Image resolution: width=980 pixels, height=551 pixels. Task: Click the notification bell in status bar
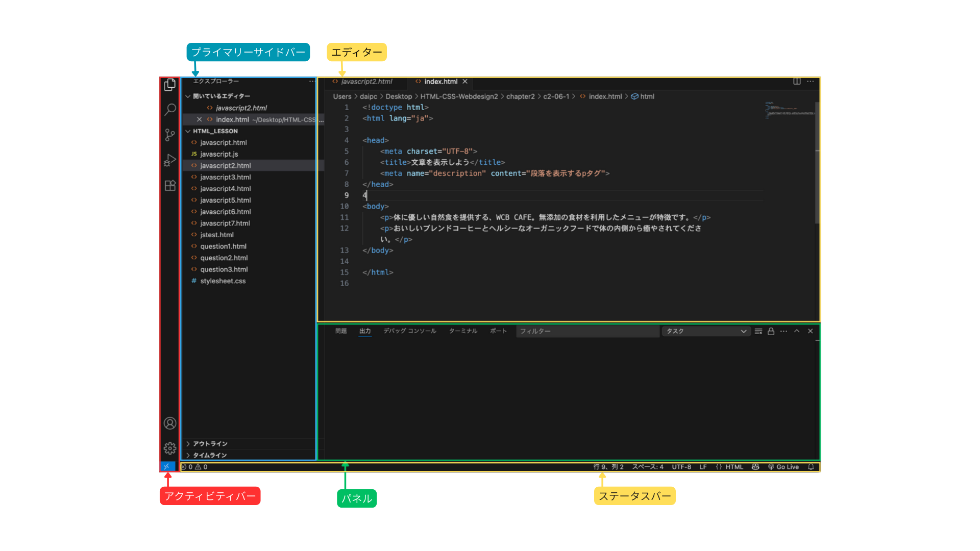pos(811,467)
